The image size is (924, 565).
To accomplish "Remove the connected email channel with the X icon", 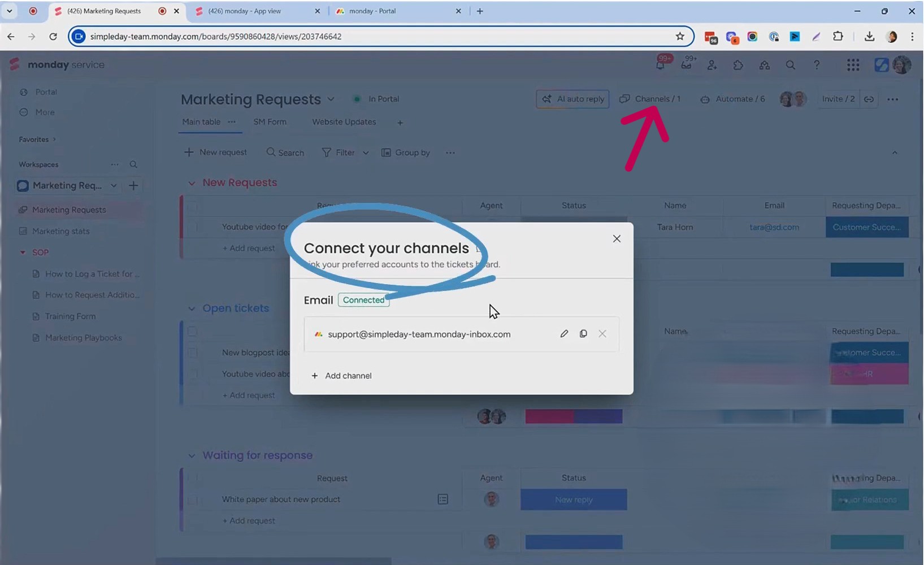I will pyautogui.click(x=602, y=334).
